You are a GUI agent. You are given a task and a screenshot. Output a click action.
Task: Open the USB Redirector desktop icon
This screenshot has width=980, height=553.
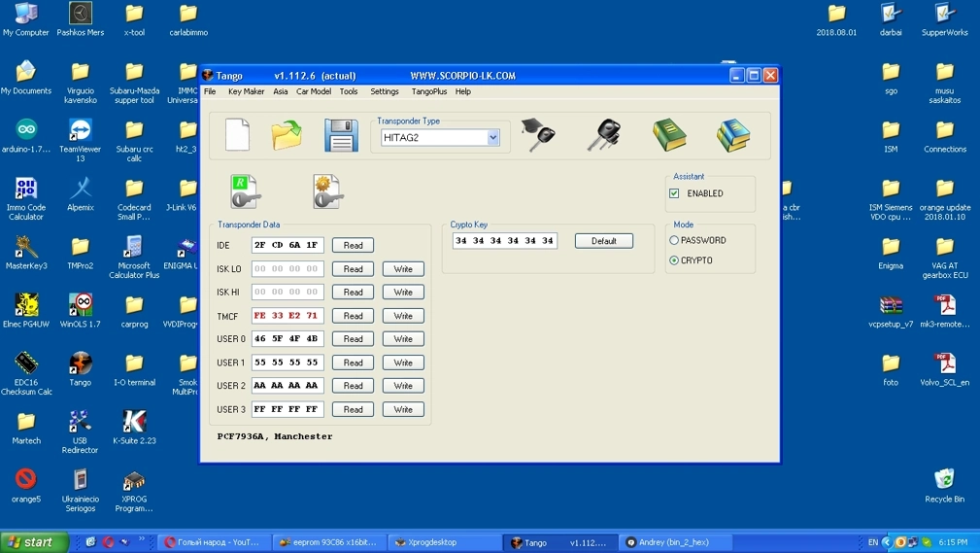click(x=80, y=432)
